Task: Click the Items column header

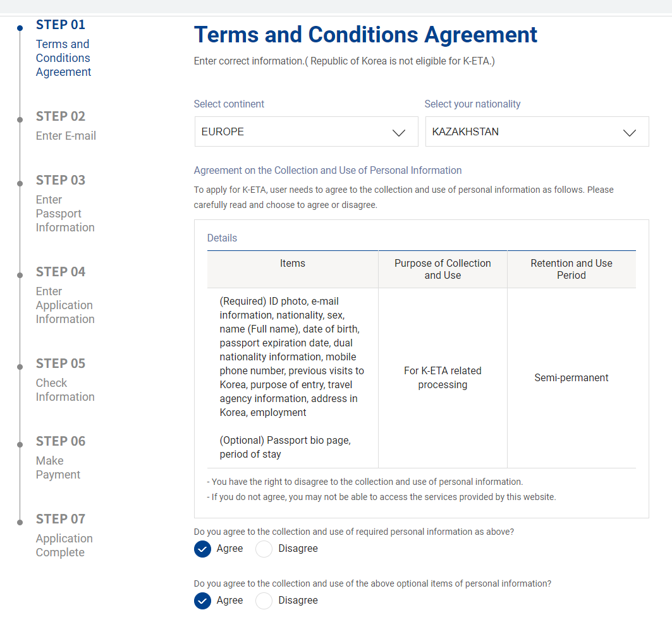Action: click(x=293, y=264)
